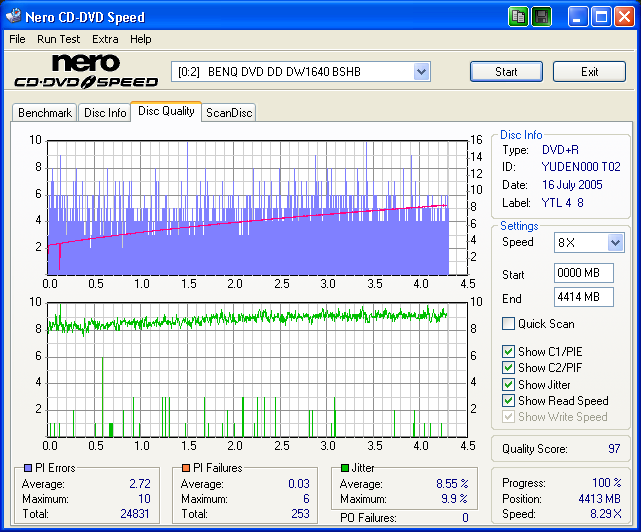Open the Run Test menu
This screenshot has height=532, width=641.
[x=58, y=39]
